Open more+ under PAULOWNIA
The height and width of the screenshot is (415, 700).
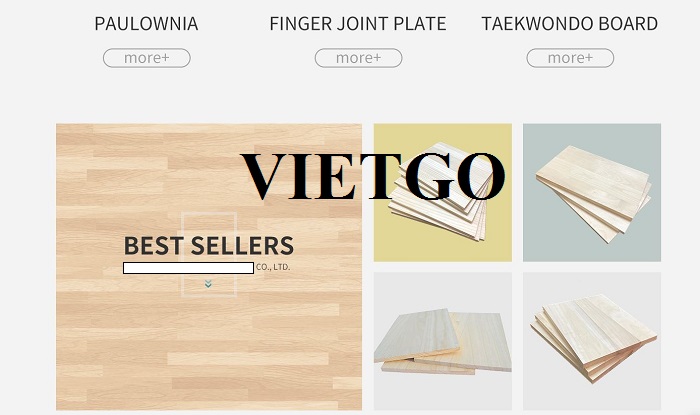coord(146,58)
